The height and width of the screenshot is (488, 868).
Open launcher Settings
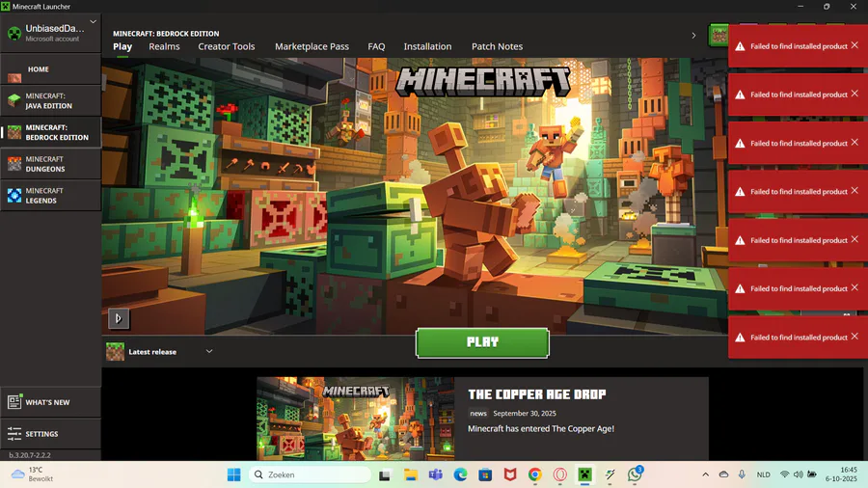point(50,434)
